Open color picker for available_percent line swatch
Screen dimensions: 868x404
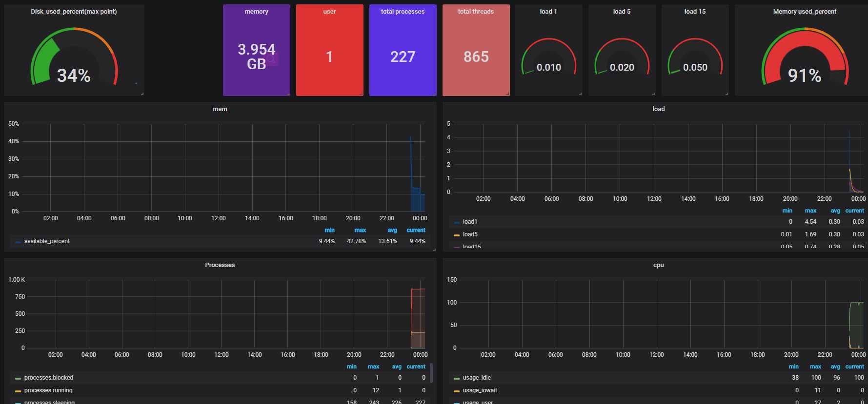click(x=18, y=242)
